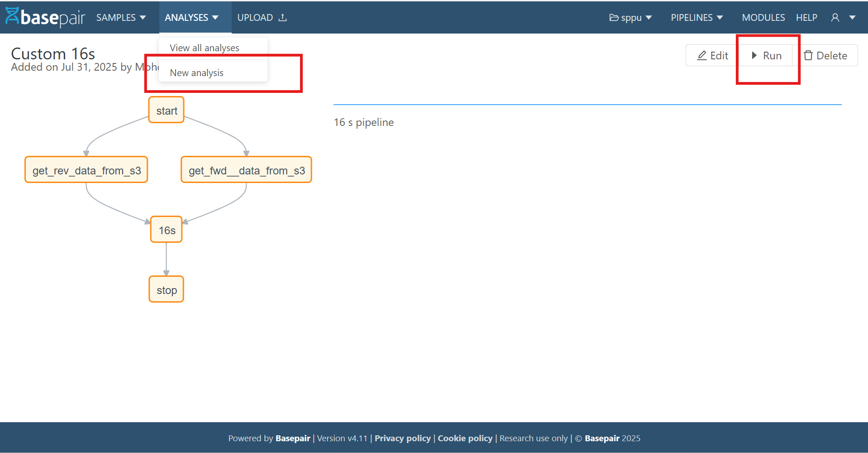Click the trash icon on Delete button
The width and height of the screenshot is (868, 453).
[x=809, y=55]
